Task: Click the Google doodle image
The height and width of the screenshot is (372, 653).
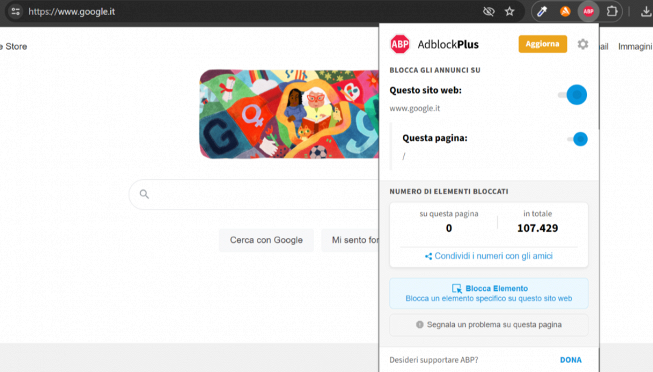Action: (x=289, y=114)
